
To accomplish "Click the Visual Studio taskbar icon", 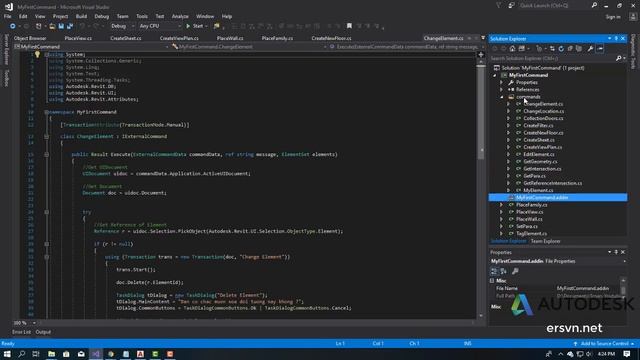I will point(96,354).
